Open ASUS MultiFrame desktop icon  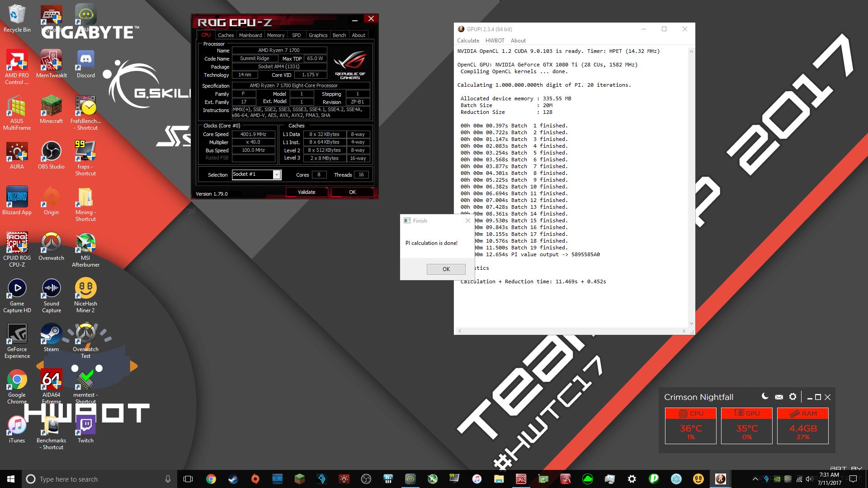click(x=17, y=113)
